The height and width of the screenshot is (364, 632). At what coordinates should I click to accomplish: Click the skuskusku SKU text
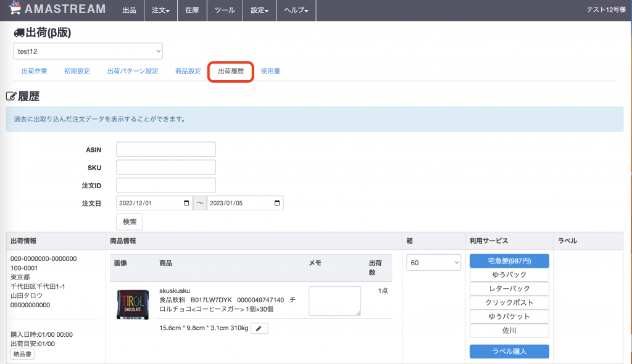point(175,291)
